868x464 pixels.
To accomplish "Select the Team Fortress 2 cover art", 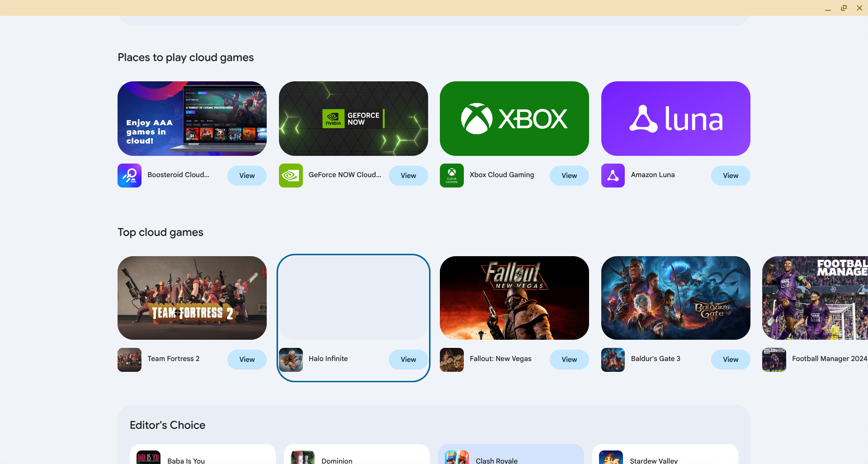I will 192,298.
